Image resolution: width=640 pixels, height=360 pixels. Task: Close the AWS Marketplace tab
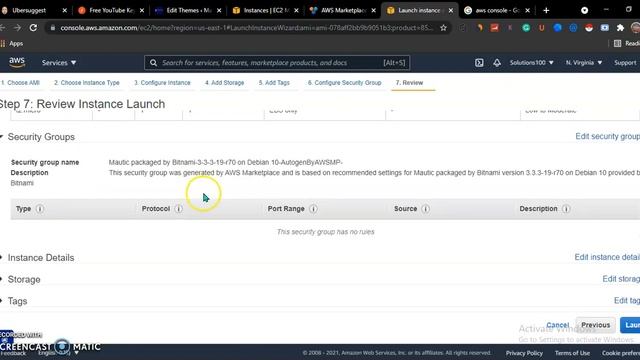tap(373, 11)
